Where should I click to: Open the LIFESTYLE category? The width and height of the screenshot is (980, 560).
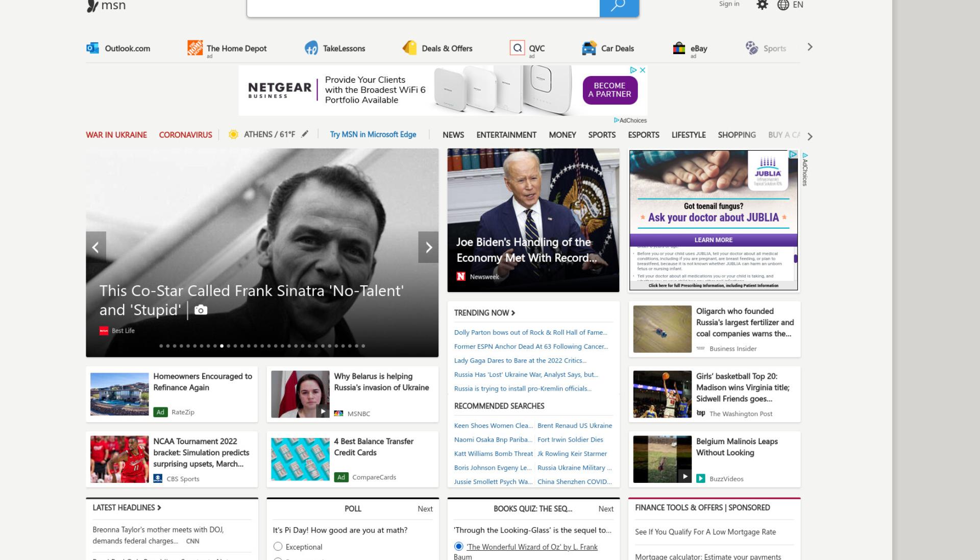(x=689, y=135)
